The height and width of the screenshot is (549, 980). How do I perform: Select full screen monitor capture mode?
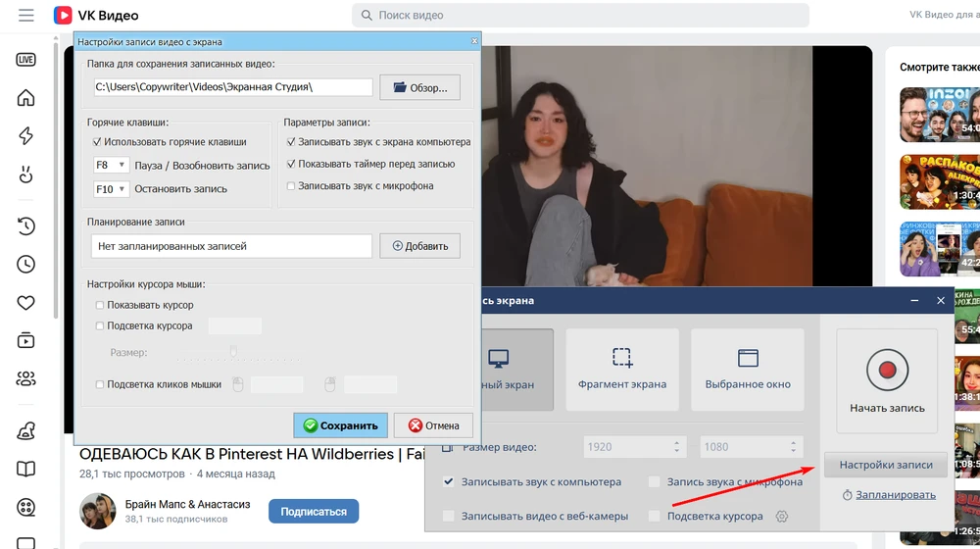(x=517, y=370)
